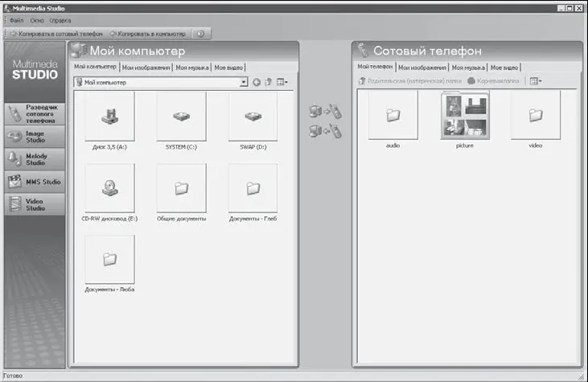588x382 pixels.
Task: Open the Справка menu
Action: point(60,21)
